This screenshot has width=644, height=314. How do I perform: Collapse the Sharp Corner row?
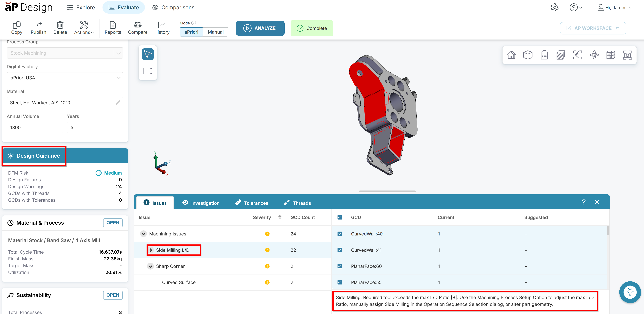150,266
